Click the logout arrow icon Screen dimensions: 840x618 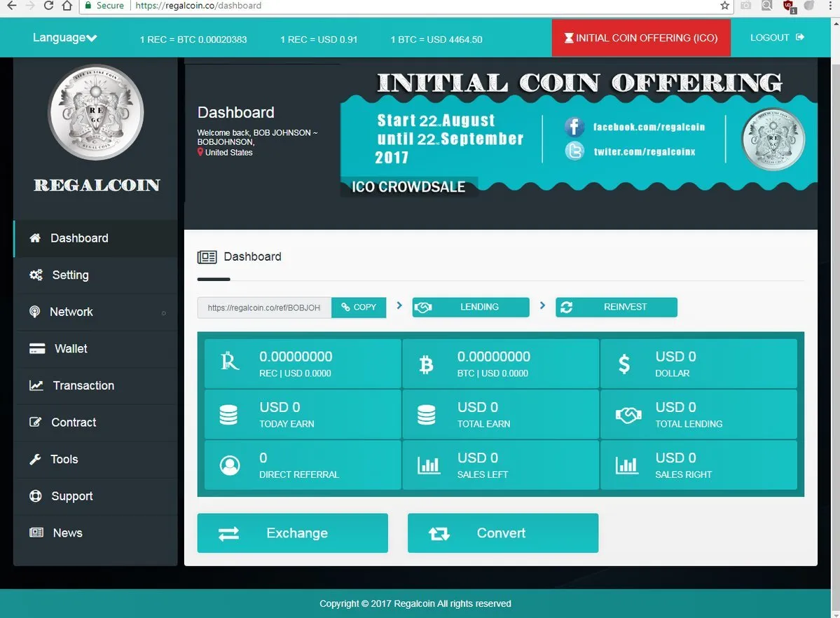pos(800,37)
